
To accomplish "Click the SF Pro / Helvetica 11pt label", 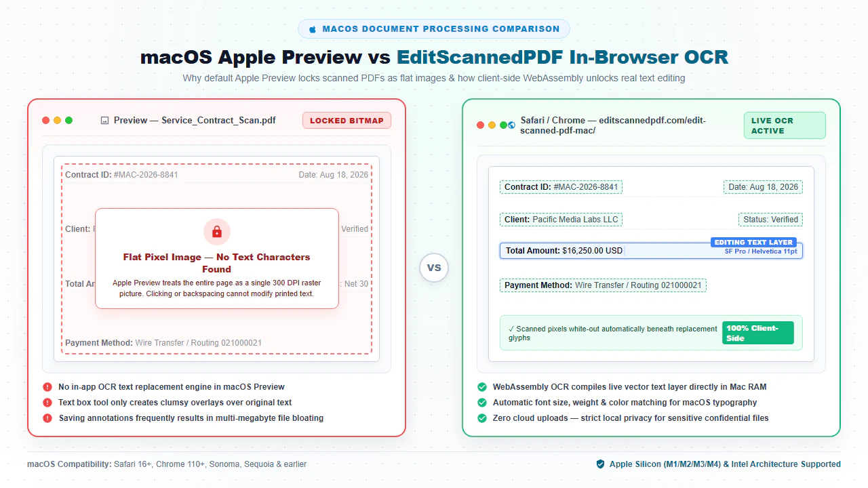I will (x=761, y=251).
